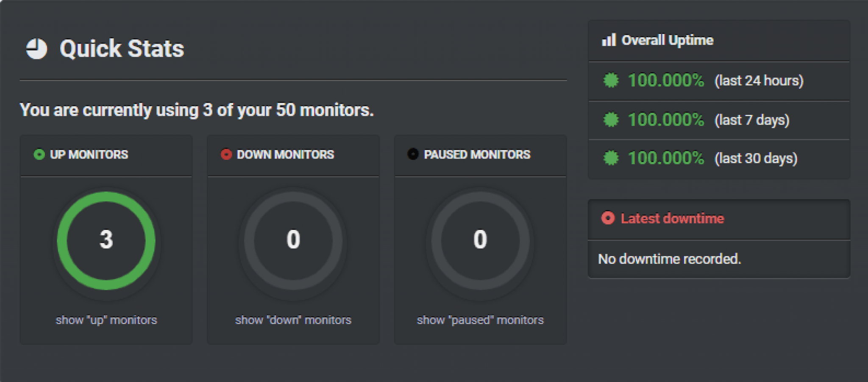Click the 100.000% value for last 7 days
The image size is (868, 382).
pyautogui.click(x=666, y=120)
